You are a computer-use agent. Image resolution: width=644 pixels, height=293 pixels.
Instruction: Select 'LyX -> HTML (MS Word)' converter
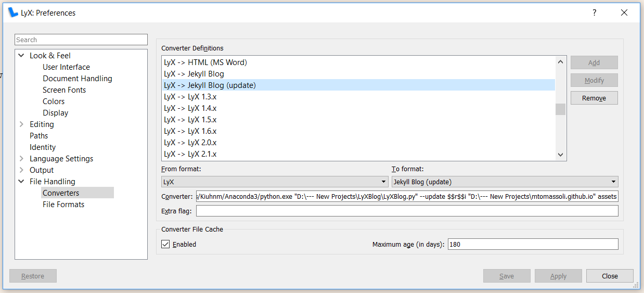coord(358,62)
